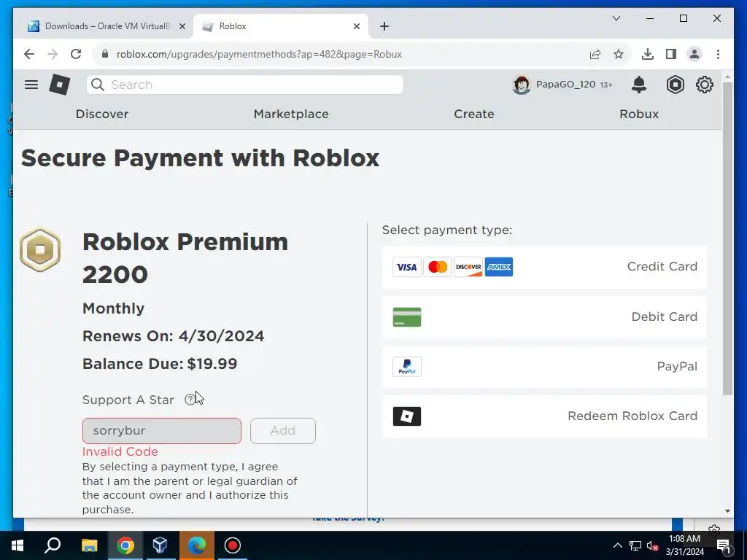Open Chrome downloads tray

click(648, 54)
